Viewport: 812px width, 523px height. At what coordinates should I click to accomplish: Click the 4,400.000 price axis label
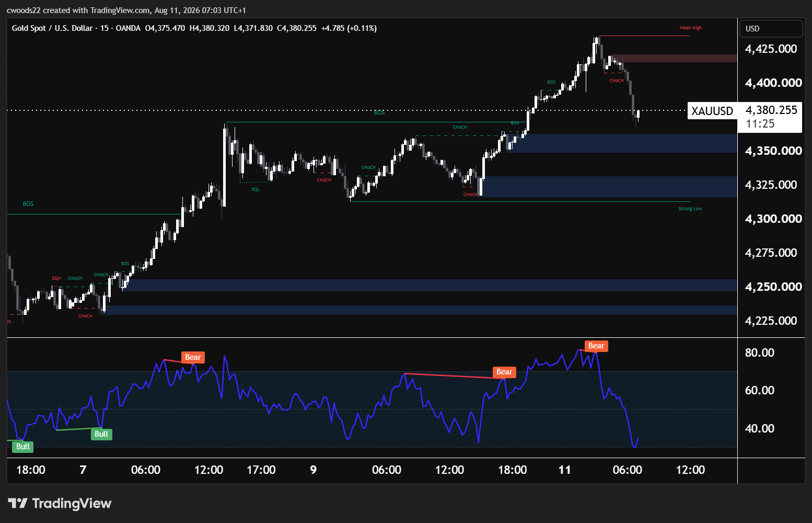click(773, 83)
